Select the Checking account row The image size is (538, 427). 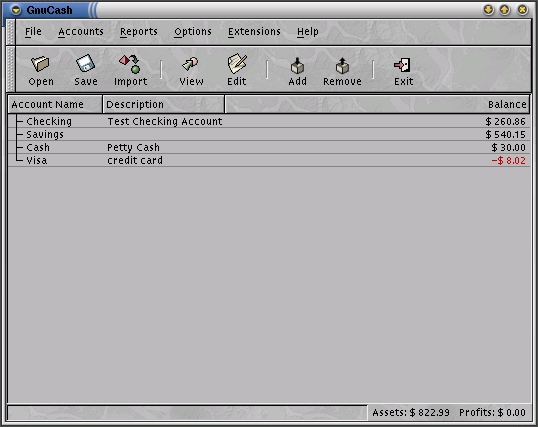point(269,121)
